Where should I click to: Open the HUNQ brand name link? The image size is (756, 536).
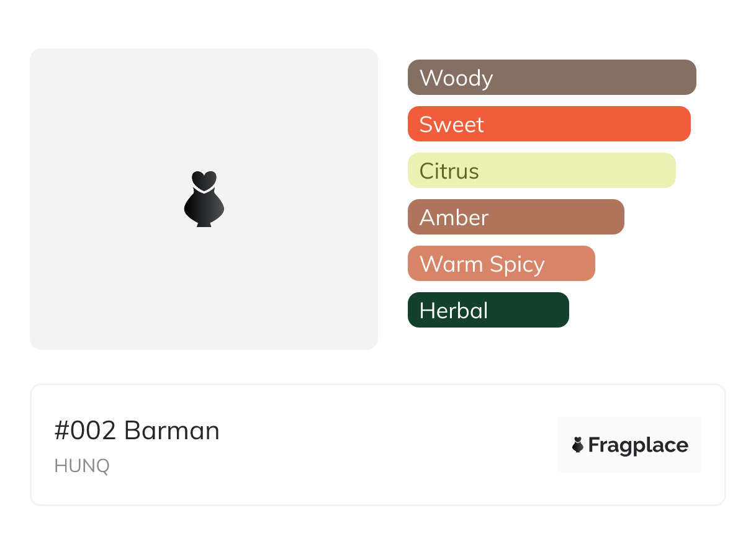82,466
